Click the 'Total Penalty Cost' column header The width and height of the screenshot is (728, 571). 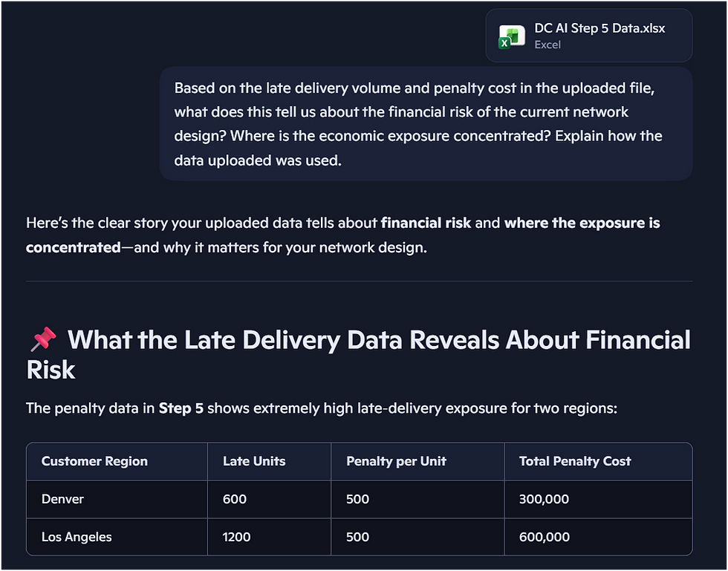click(x=575, y=461)
